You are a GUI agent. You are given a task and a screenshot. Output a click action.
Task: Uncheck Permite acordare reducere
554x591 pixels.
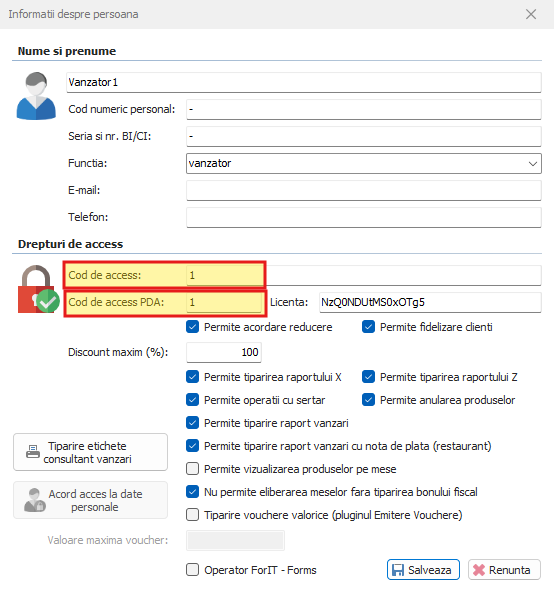(193, 327)
